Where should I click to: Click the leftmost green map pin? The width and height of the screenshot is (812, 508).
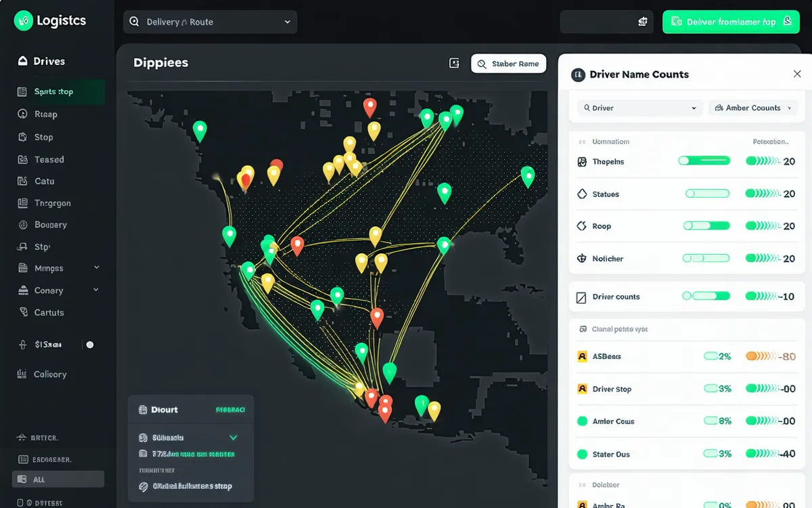pyautogui.click(x=200, y=130)
